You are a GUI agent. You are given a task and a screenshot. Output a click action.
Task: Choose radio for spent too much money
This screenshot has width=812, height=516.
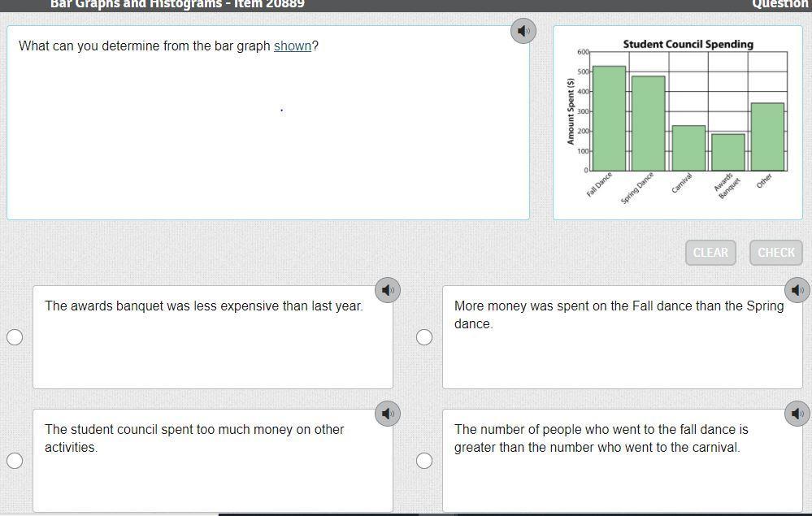coord(15,461)
